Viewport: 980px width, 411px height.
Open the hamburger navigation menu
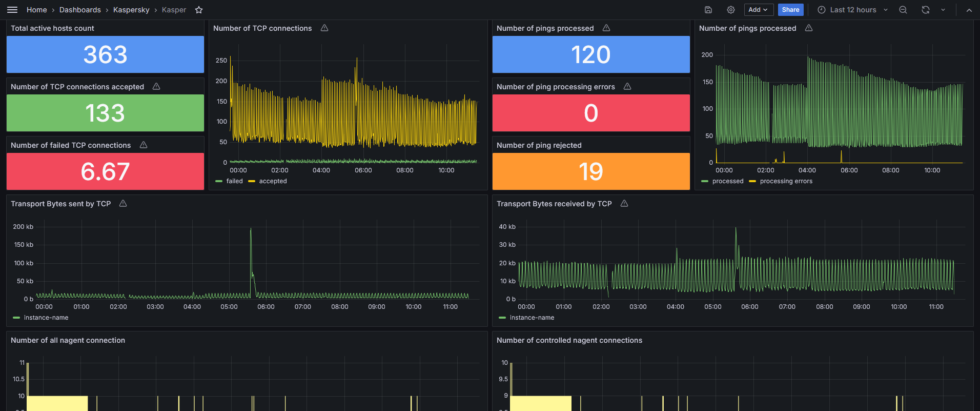[12, 10]
